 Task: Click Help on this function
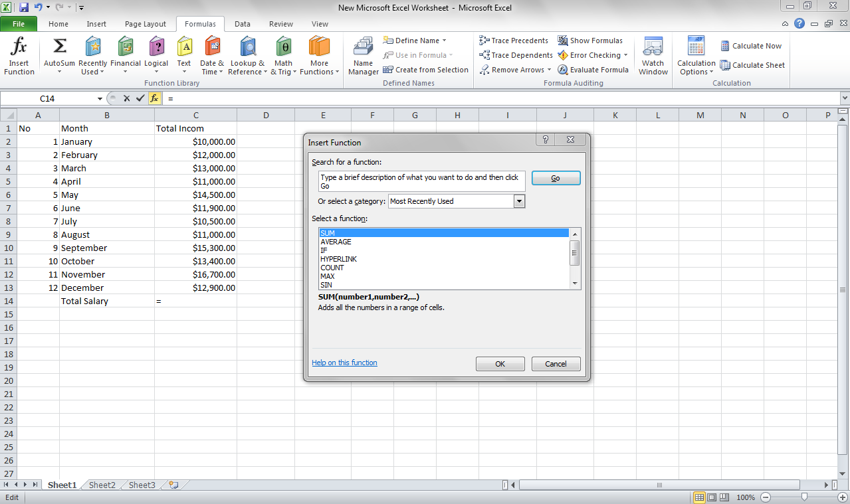click(x=344, y=363)
